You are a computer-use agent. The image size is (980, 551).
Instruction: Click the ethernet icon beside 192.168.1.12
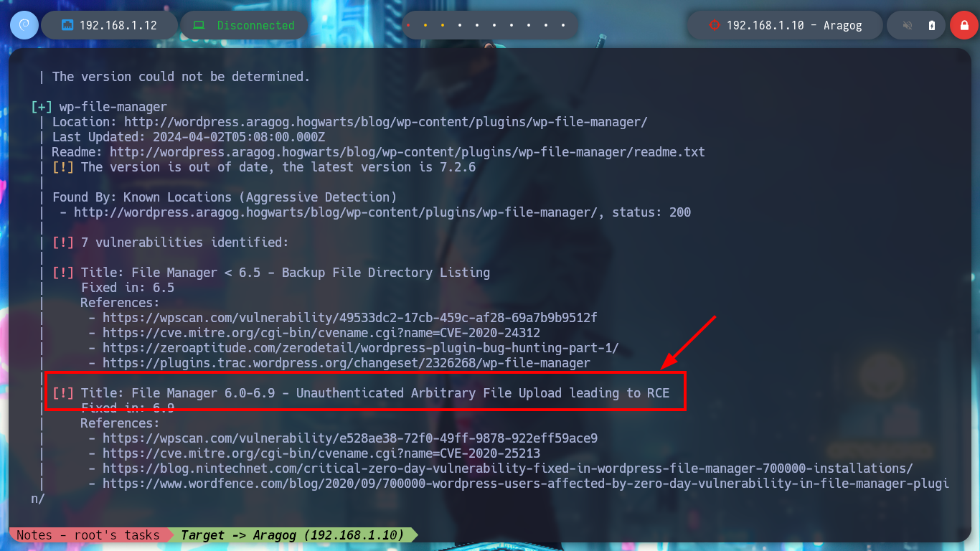(x=67, y=25)
